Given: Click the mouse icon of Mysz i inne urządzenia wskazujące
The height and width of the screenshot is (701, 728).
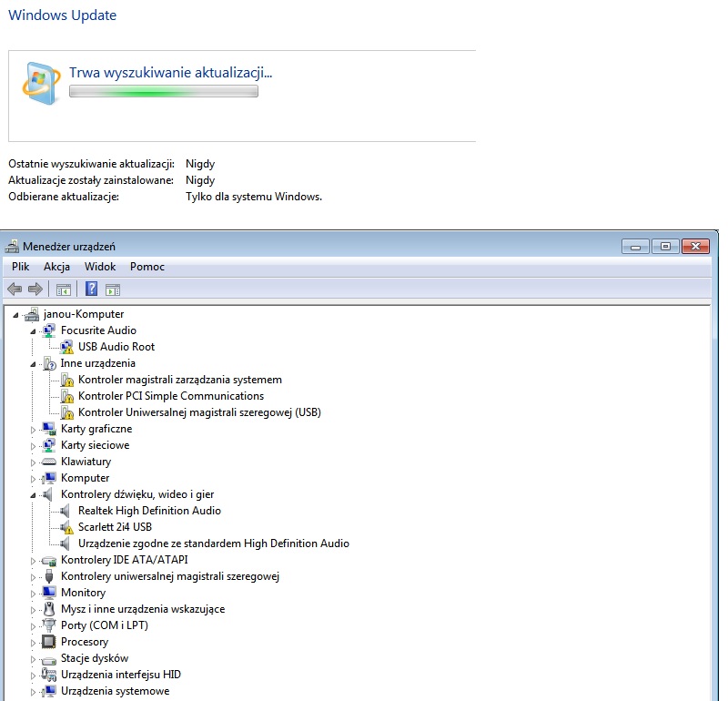Looking at the screenshot, I should click(x=49, y=609).
